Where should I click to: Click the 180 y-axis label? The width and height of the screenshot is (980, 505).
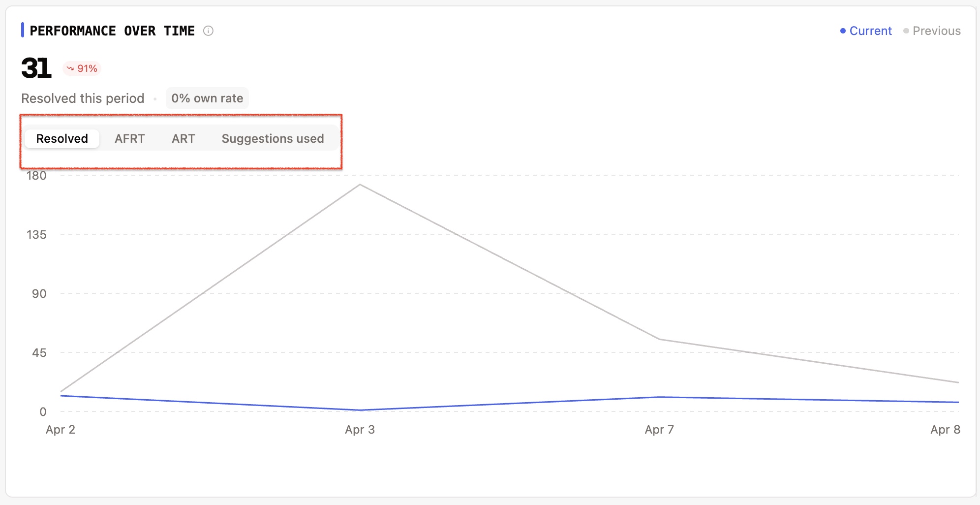tap(36, 176)
